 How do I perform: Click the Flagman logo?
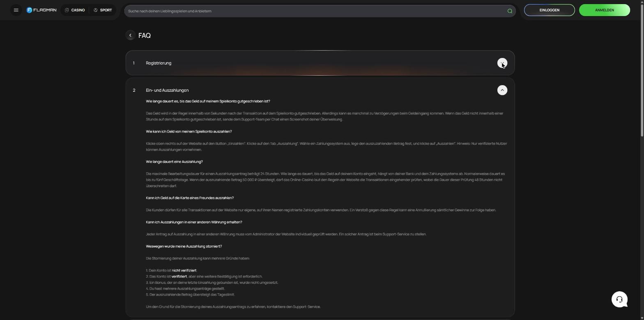click(x=41, y=10)
